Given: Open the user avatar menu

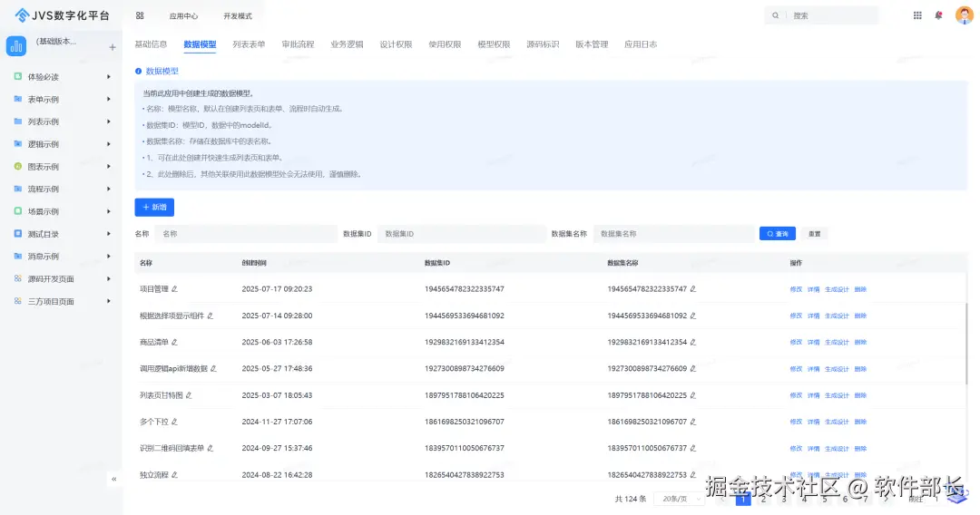Looking at the screenshot, I should coord(965,15).
